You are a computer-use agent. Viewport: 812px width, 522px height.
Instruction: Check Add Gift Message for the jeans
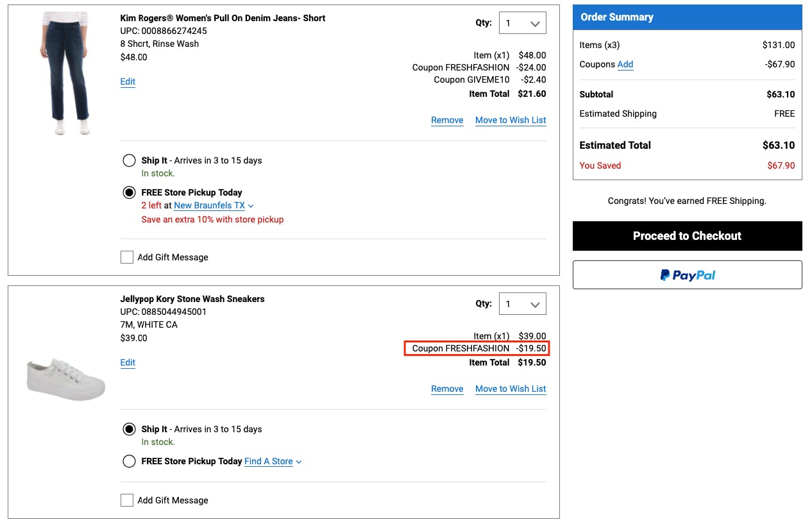pos(127,257)
